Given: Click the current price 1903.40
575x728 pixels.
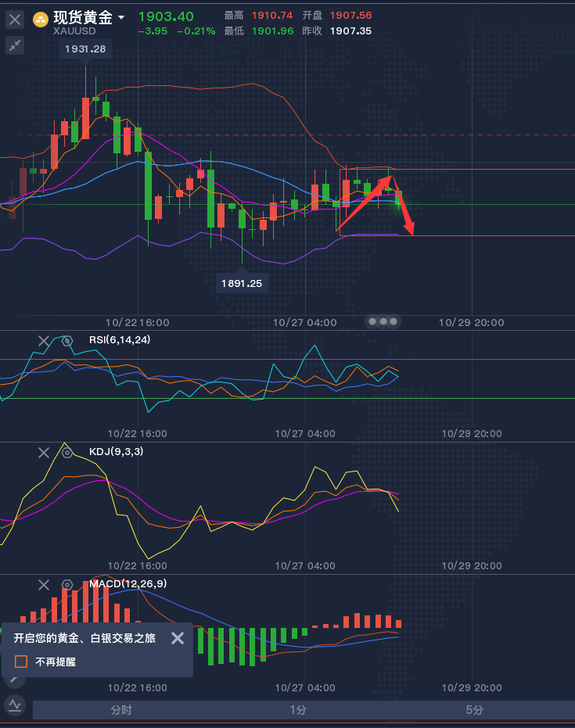Looking at the screenshot, I should pyautogui.click(x=166, y=16).
